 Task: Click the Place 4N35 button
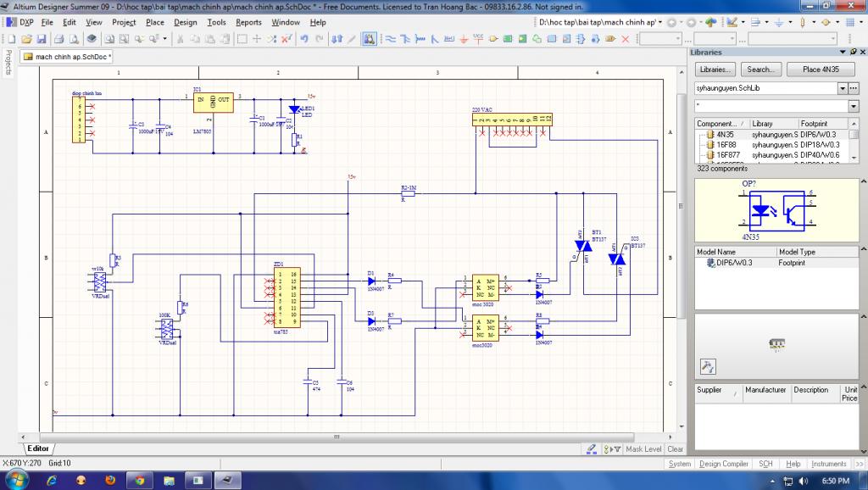click(821, 70)
